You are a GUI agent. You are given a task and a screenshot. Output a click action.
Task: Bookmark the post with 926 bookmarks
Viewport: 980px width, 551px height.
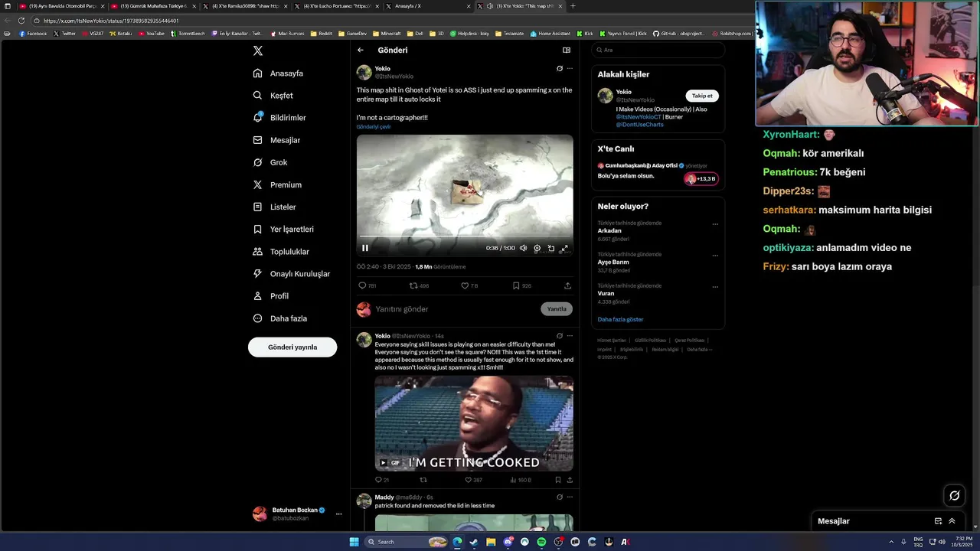click(516, 285)
